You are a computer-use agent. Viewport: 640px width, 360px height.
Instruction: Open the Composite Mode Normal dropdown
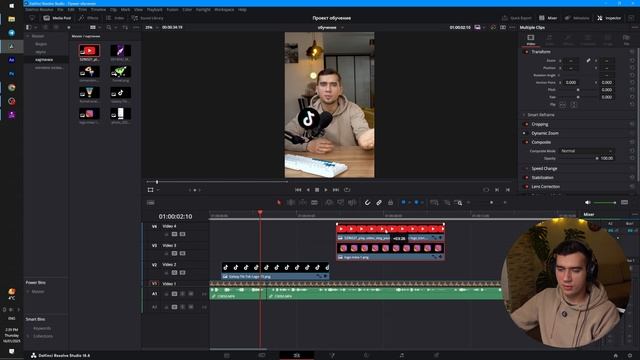(x=586, y=151)
